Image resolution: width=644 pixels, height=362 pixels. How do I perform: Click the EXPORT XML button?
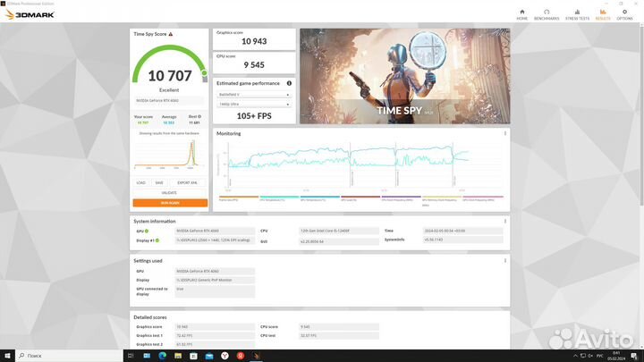click(x=187, y=182)
